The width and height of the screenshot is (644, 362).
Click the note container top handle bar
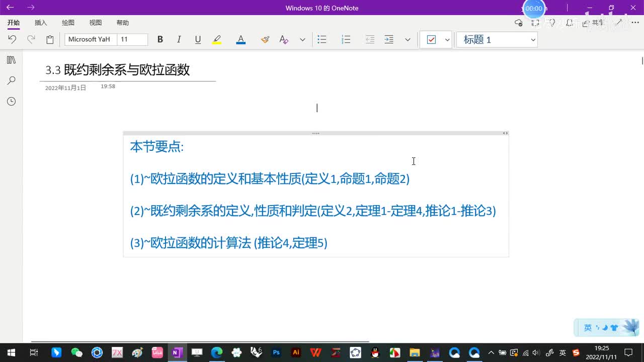315,133
